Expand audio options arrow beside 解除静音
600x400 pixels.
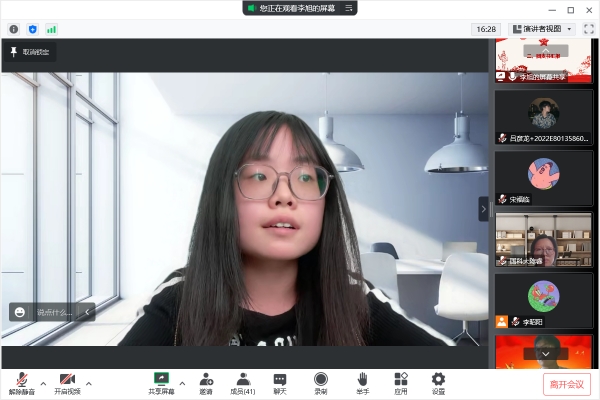coord(43,383)
